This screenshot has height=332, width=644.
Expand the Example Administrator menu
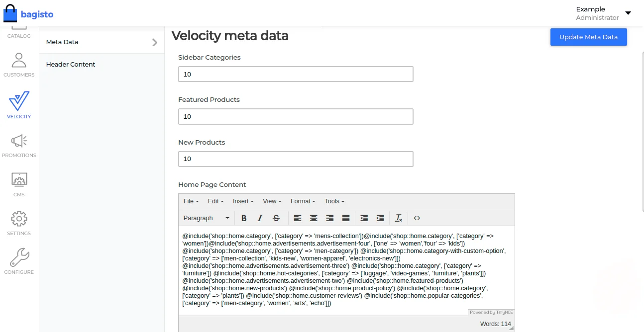coord(628,13)
